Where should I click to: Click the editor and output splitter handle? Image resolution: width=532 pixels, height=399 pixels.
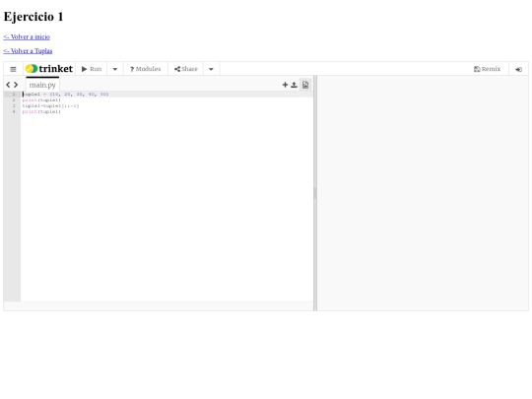[315, 193]
